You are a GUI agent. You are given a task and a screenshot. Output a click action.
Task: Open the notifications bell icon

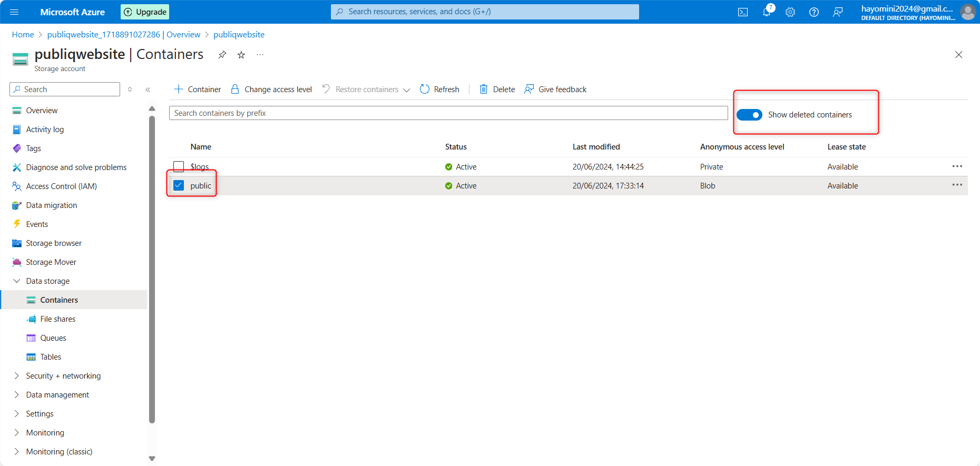tap(767, 12)
